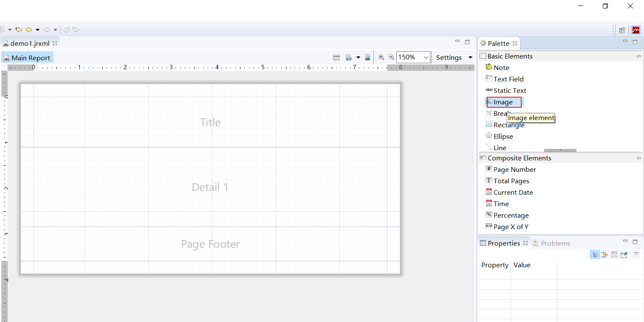
Task: Select the Time composite element
Action: pyautogui.click(x=497, y=204)
